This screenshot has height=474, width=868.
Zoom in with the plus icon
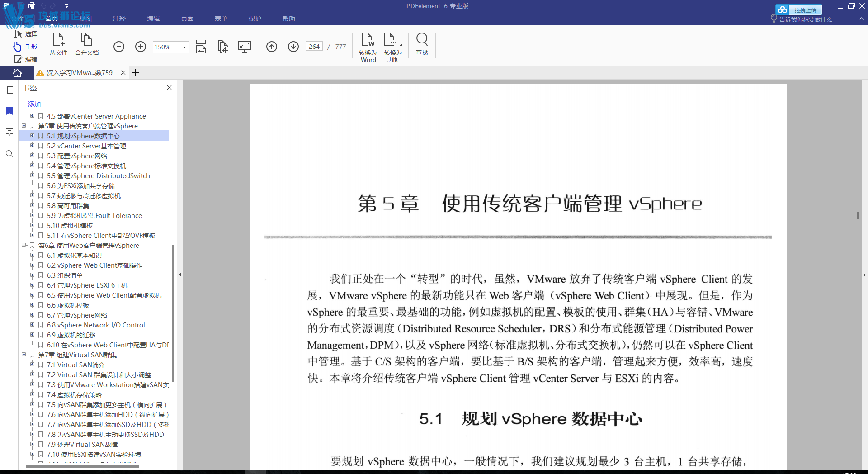[x=141, y=47]
